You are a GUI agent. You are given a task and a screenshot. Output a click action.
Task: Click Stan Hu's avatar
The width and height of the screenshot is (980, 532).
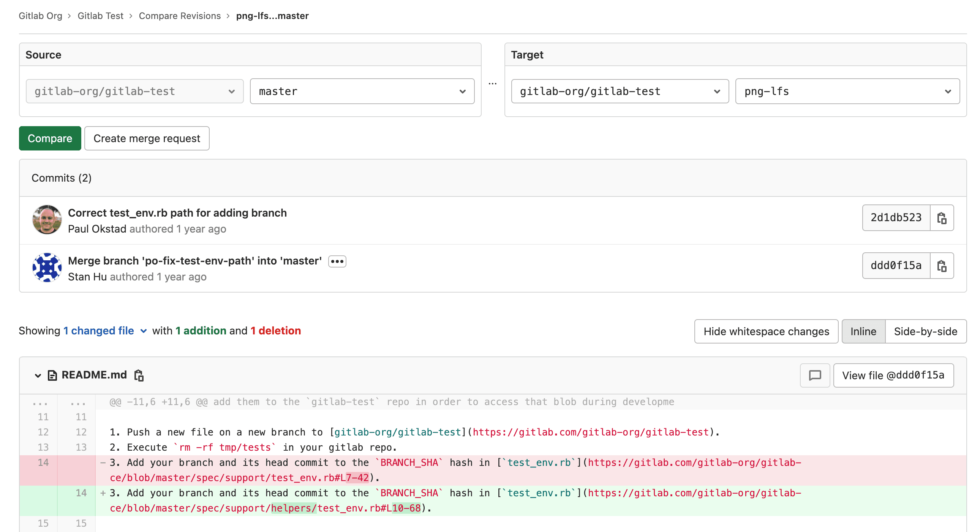[x=47, y=268]
